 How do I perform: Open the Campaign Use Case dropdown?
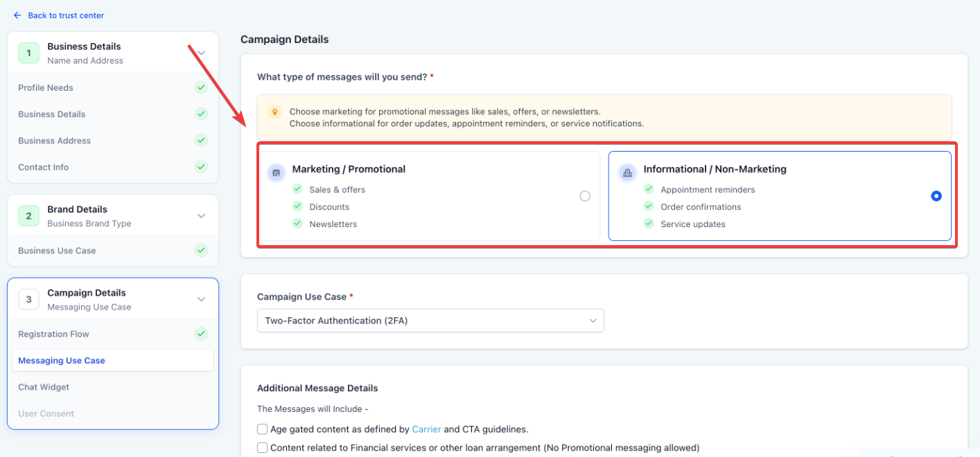click(x=430, y=321)
